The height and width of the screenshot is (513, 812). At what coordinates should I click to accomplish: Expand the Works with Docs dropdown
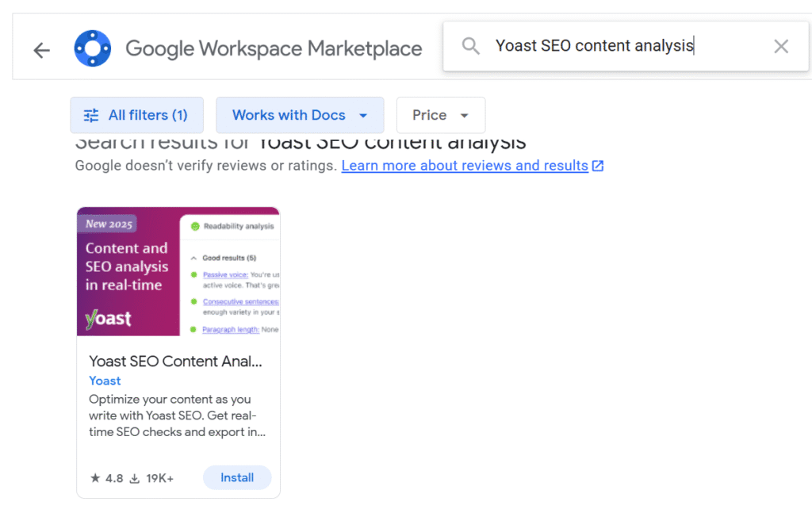(300, 115)
